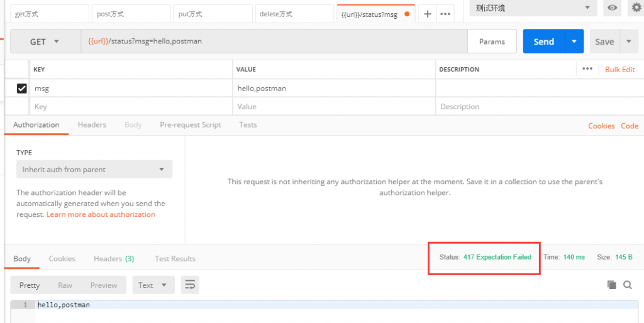The width and height of the screenshot is (644, 323).
Task: Open a new request tab with plus icon
Action: click(427, 14)
